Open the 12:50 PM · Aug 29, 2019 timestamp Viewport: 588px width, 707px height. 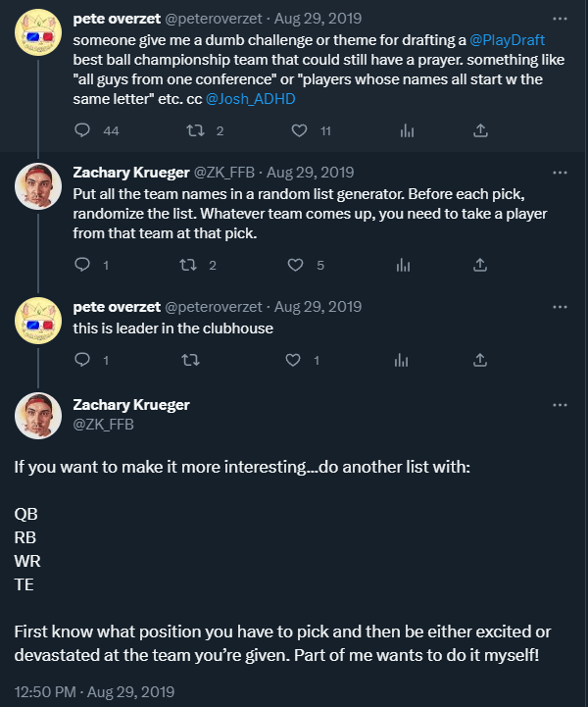pyautogui.click(x=95, y=690)
